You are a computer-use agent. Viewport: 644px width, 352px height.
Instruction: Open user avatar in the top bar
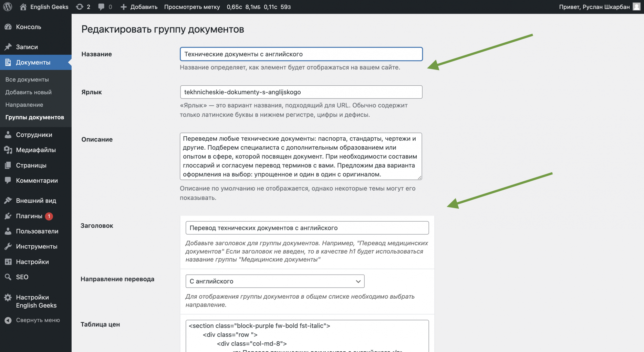pos(636,7)
